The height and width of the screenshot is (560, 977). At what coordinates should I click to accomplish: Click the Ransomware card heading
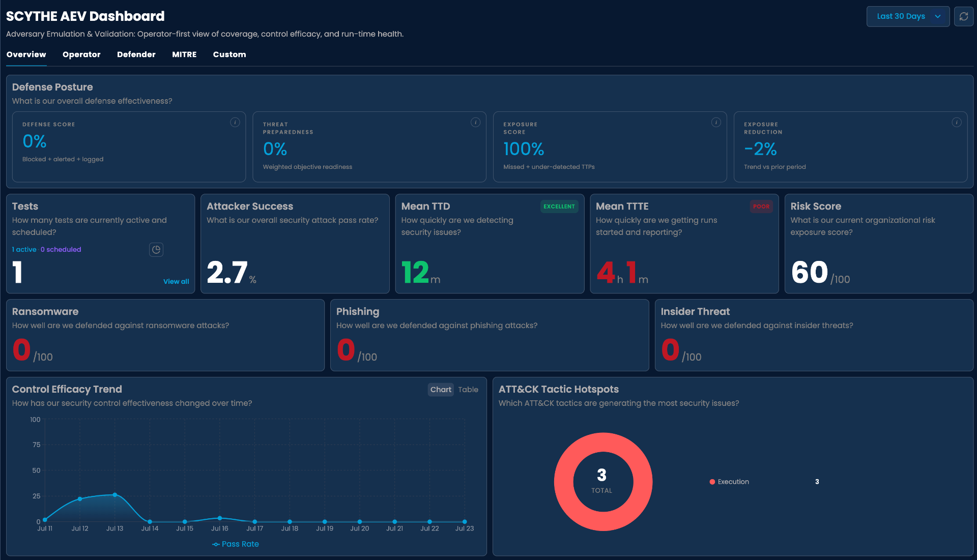click(45, 311)
